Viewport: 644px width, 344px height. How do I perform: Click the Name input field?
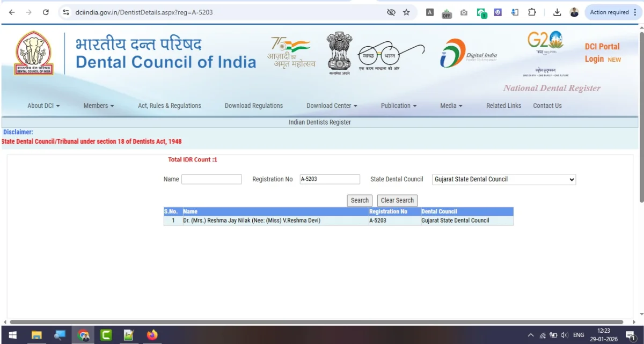tap(211, 179)
